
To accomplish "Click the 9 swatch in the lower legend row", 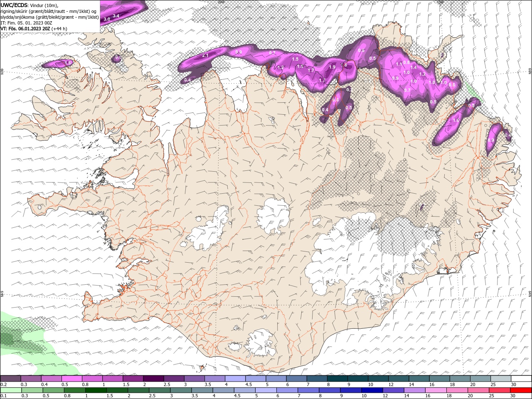I will click(x=351, y=390).
